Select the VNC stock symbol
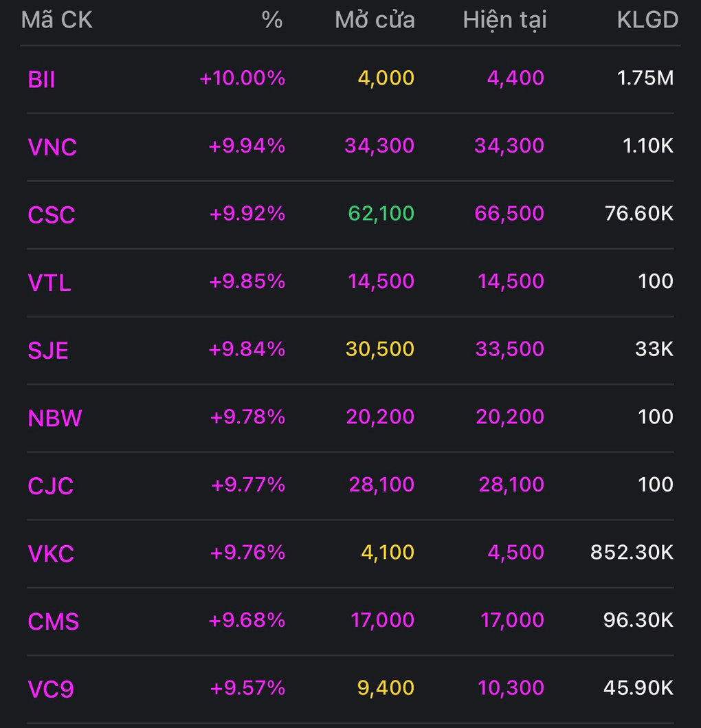701x728 pixels. (x=52, y=147)
